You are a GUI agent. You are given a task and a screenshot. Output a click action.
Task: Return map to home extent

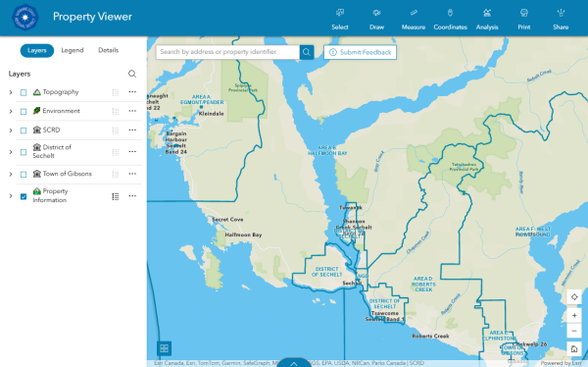point(574,349)
